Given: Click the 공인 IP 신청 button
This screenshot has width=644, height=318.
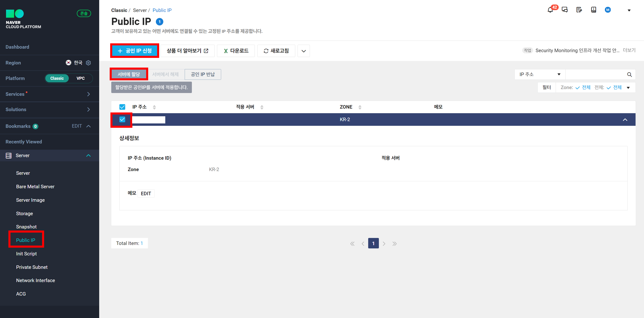Looking at the screenshot, I should coord(135,51).
